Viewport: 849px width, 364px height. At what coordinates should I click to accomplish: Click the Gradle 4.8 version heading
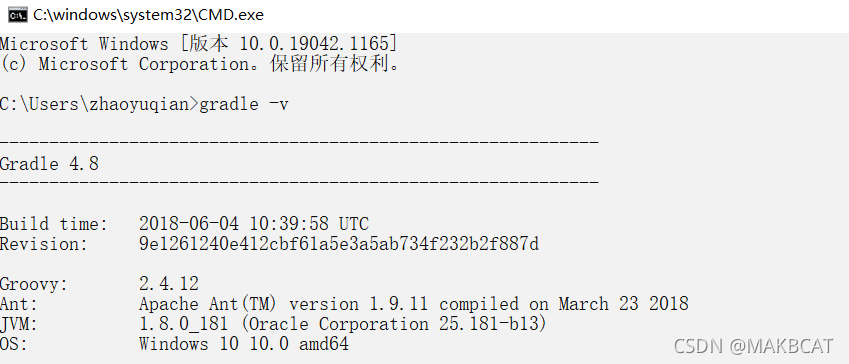49,164
